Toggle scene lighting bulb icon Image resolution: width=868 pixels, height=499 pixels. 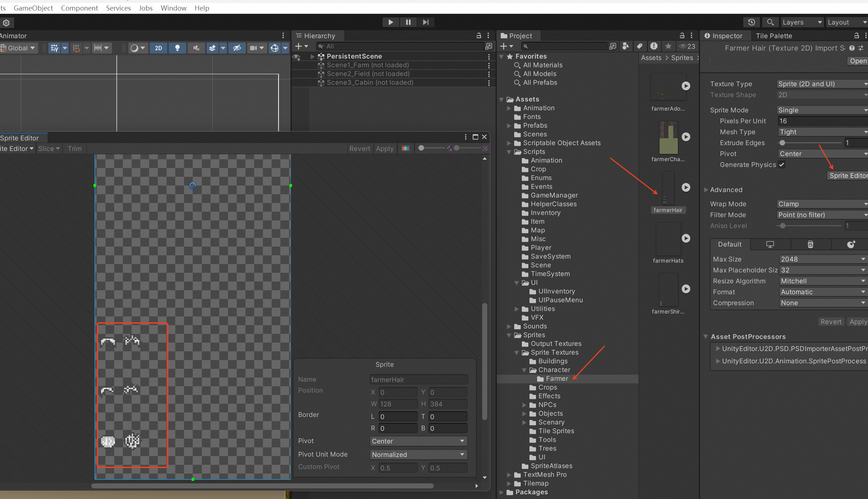click(x=177, y=48)
